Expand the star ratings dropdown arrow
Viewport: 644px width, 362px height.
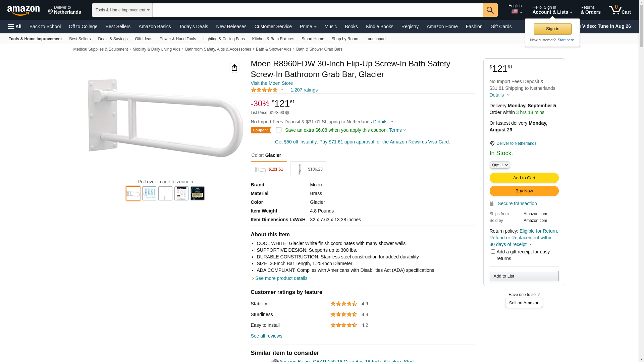(282, 90)
